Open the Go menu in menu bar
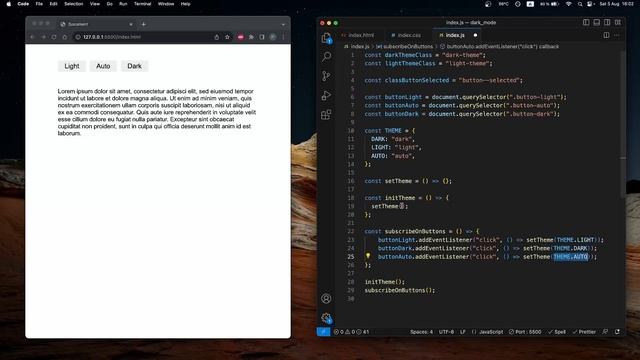This screenshot has width=640, height=360. [x=109, y=4]
